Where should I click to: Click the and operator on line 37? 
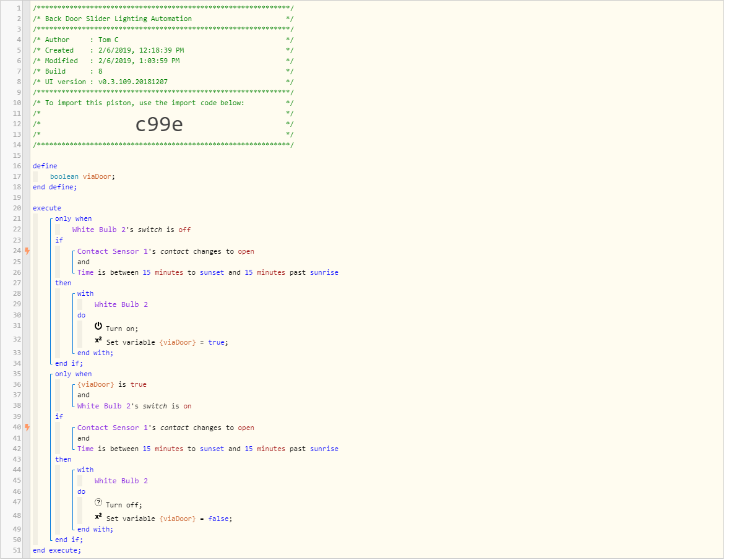83,395
